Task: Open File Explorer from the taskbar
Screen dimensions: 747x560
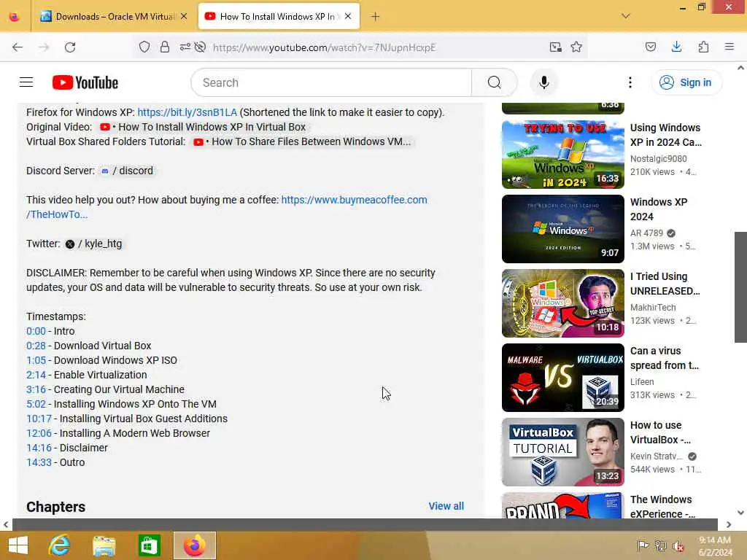Action: click(x=104, y=545)
